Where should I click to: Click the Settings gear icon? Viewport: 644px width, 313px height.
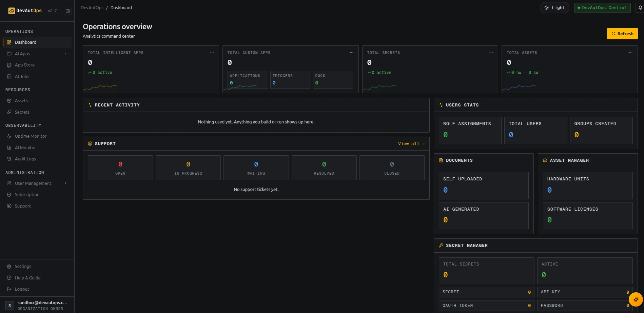point(9,267)
